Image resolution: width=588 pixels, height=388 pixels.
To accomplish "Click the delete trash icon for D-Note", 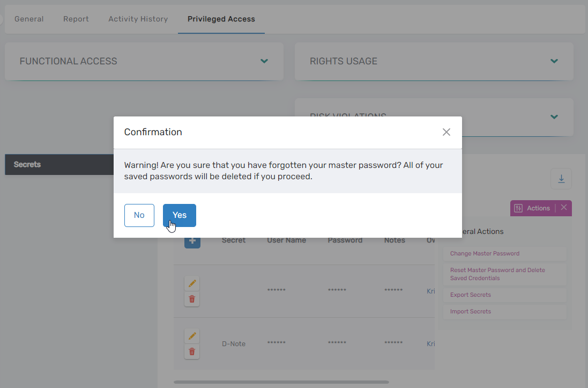I will [x=191, y=352].
